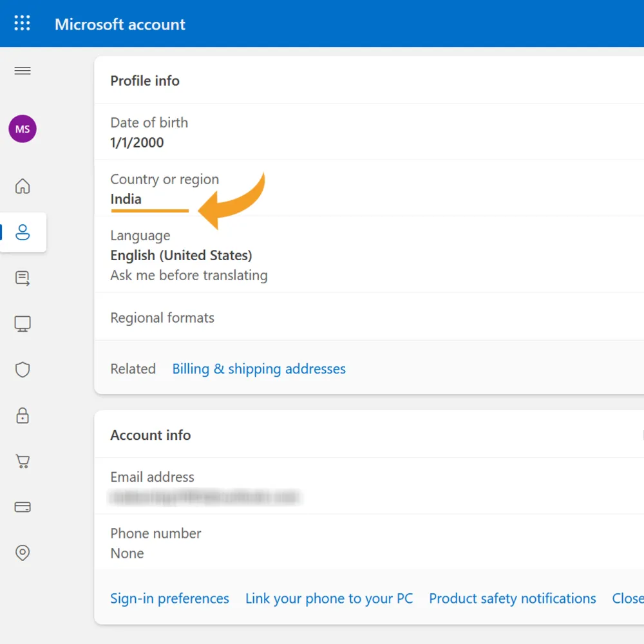Click the Microsoft account header title
Screen dimensions: 644x644
pos(120,24)
